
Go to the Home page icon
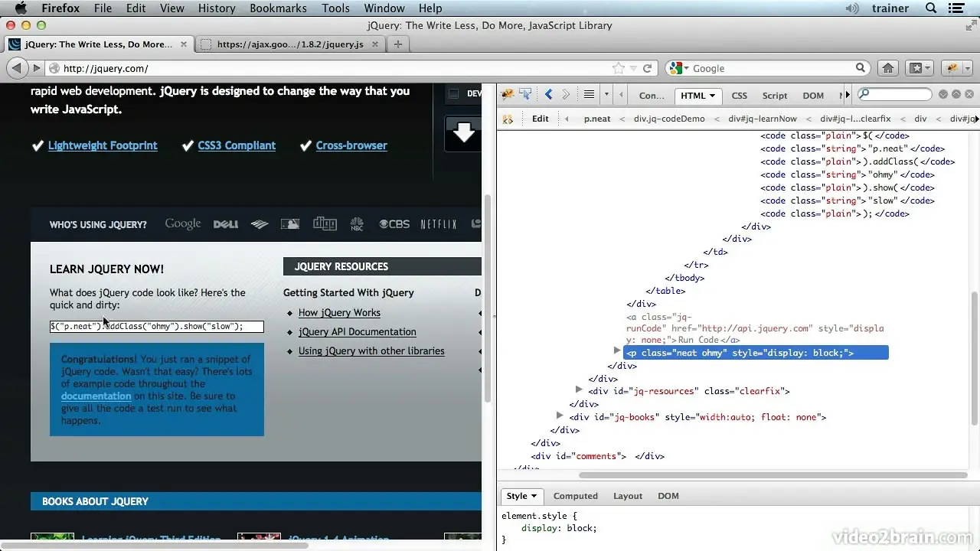(x=887, y=68)
